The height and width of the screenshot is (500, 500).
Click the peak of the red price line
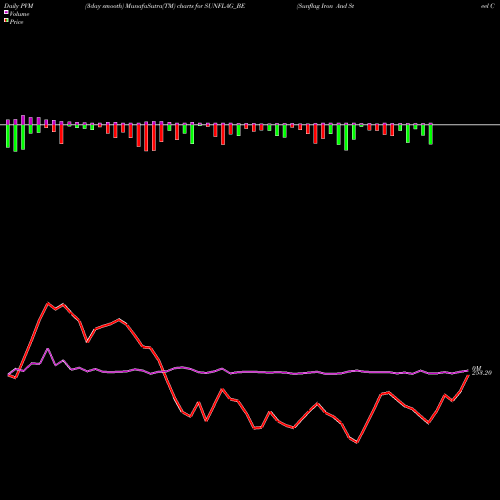pyautogui.click(x=48, y=303)
